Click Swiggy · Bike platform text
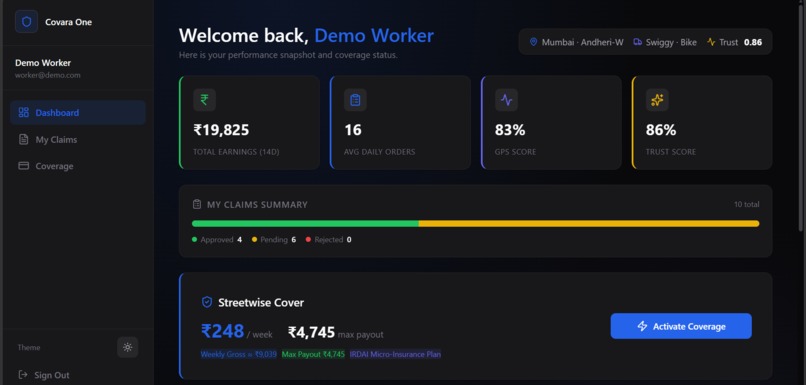Screen dimensions: 806x385 (x=671, y=42)
